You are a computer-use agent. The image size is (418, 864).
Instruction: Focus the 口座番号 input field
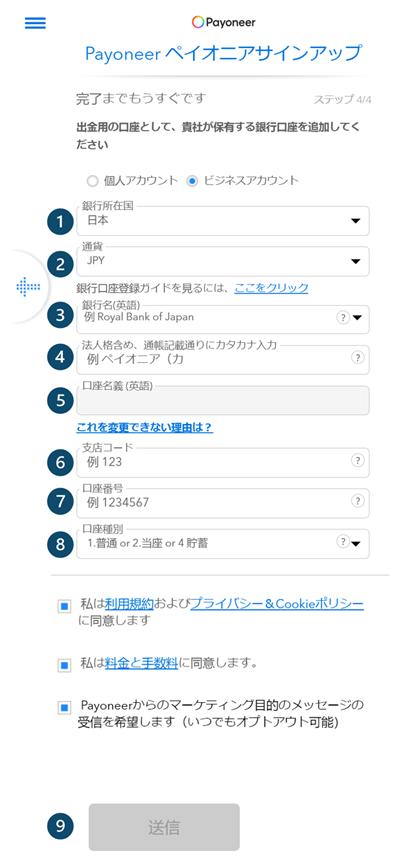(223, 503)
